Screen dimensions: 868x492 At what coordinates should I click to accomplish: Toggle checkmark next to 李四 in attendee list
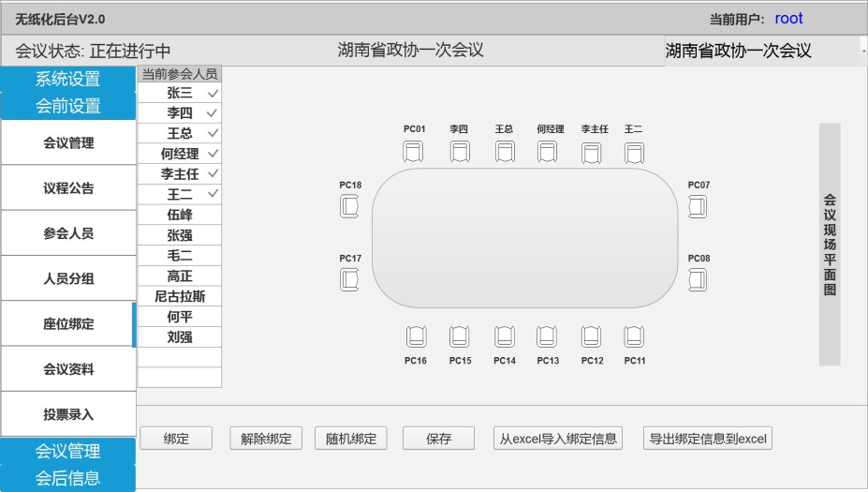212,113
